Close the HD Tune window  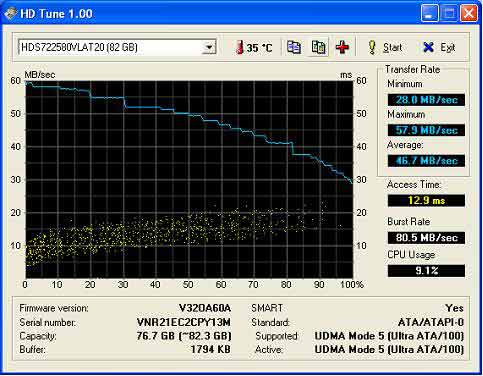click(469, 14)
